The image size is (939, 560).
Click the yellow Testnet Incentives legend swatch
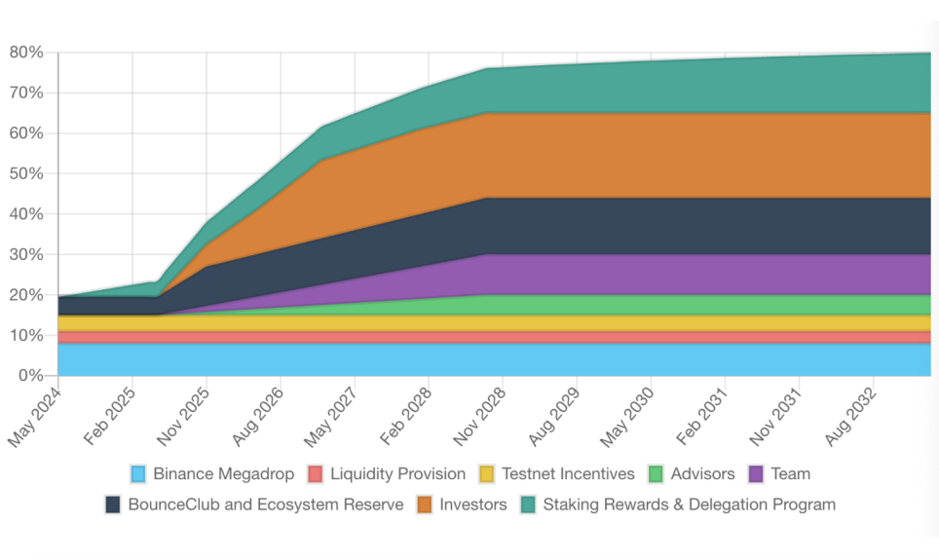(487, 474)
